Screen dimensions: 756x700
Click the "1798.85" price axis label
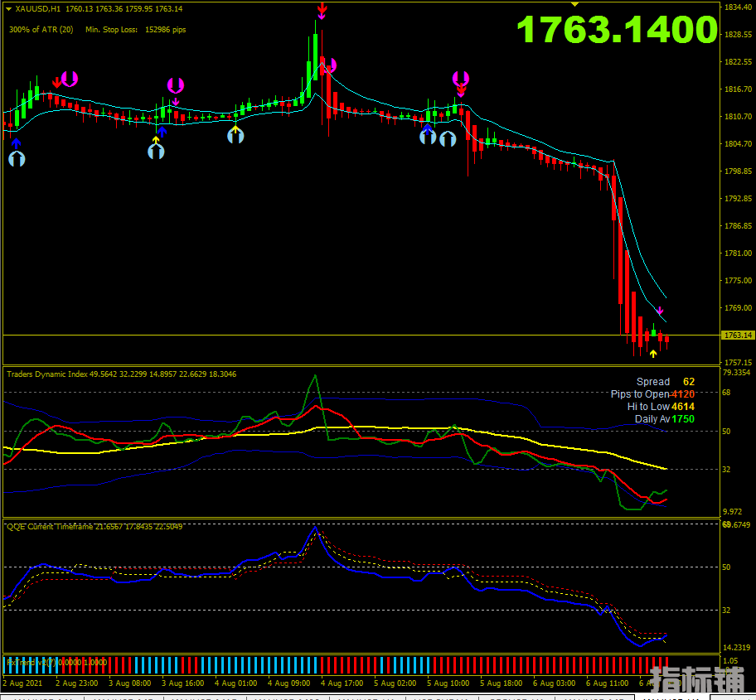738,171
